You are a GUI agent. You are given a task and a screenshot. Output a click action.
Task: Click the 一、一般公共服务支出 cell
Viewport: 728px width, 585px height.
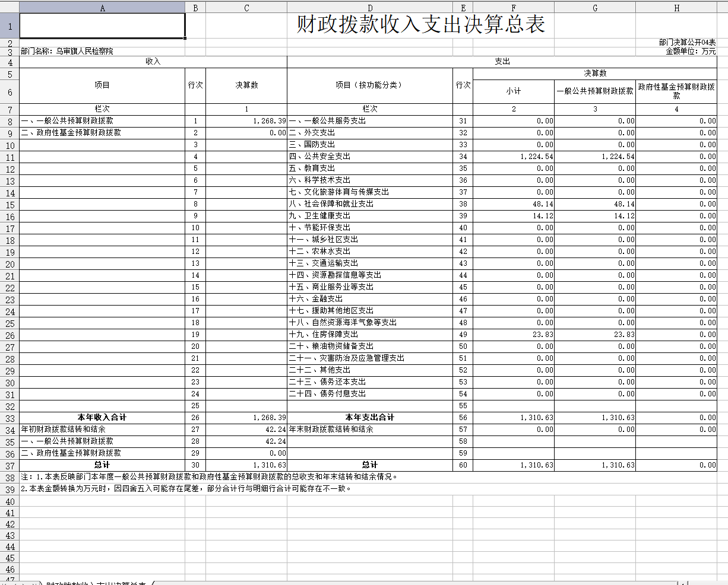click(x=370, y=121)
